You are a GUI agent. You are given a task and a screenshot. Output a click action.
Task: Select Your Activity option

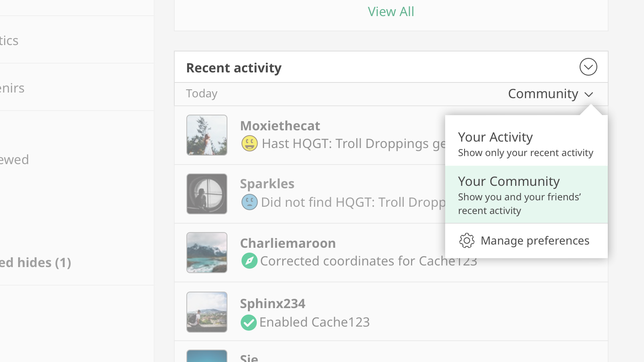[x=526, y=144]
